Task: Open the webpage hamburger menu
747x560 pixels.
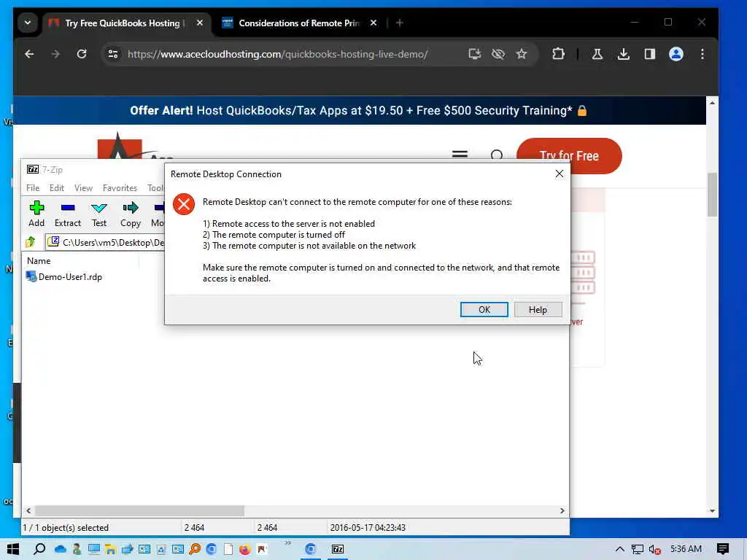Action: point(460,155)
